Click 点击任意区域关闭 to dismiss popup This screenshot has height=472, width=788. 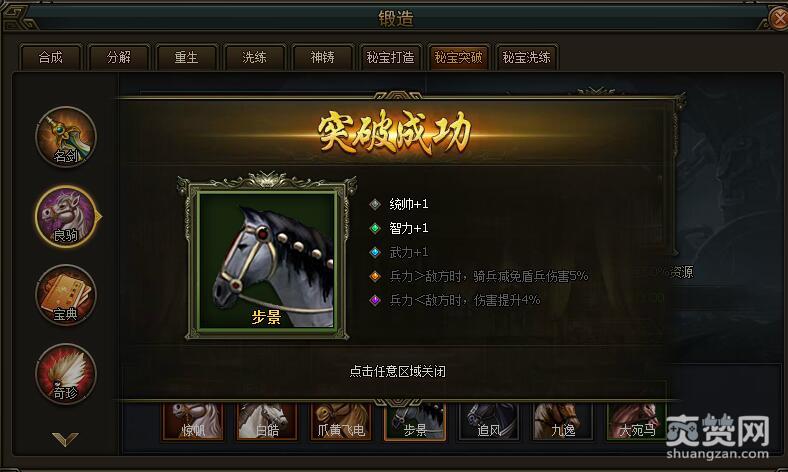tap(398, 371)
